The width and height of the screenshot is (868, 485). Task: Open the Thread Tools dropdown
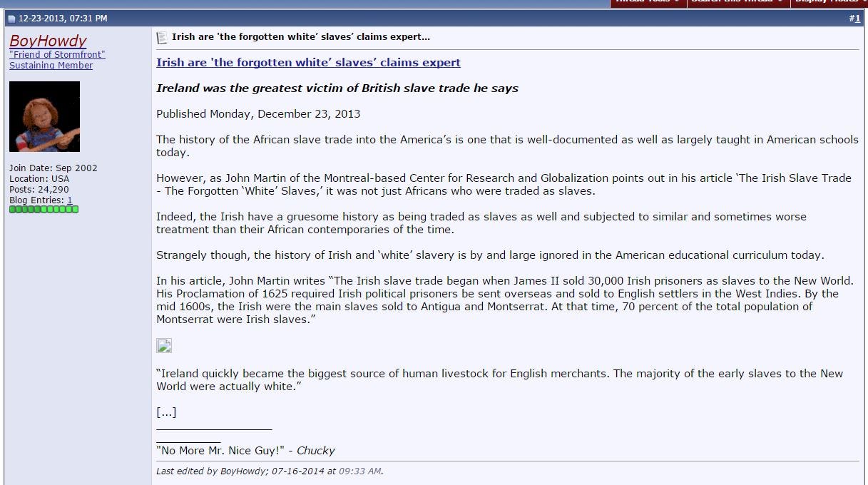[x=648, y=2]
